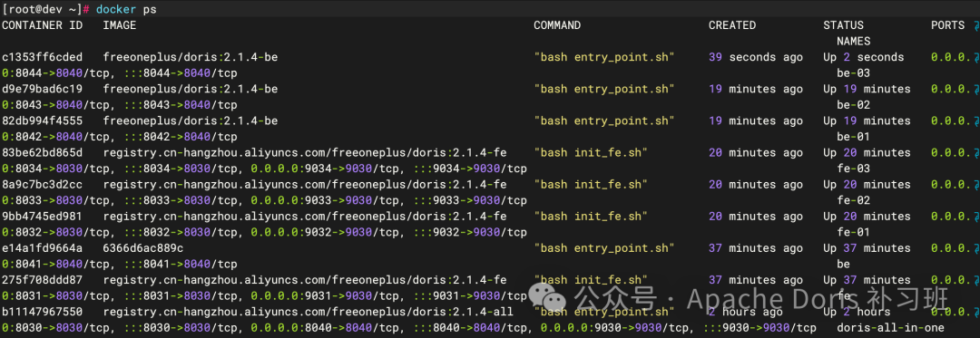
Task: Click image name in the 83be62bd865d row
Action: [x=305, y=153]
